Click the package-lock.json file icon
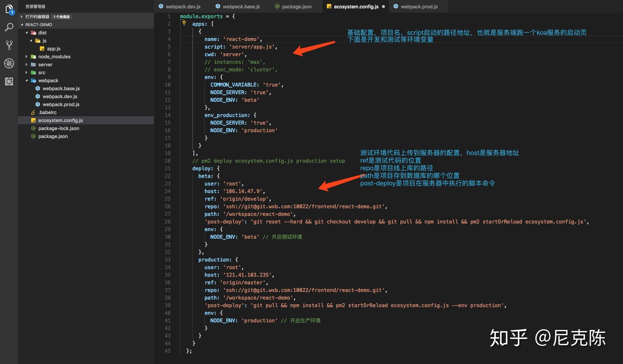This screenshot has width=623, height=364. 33,128
